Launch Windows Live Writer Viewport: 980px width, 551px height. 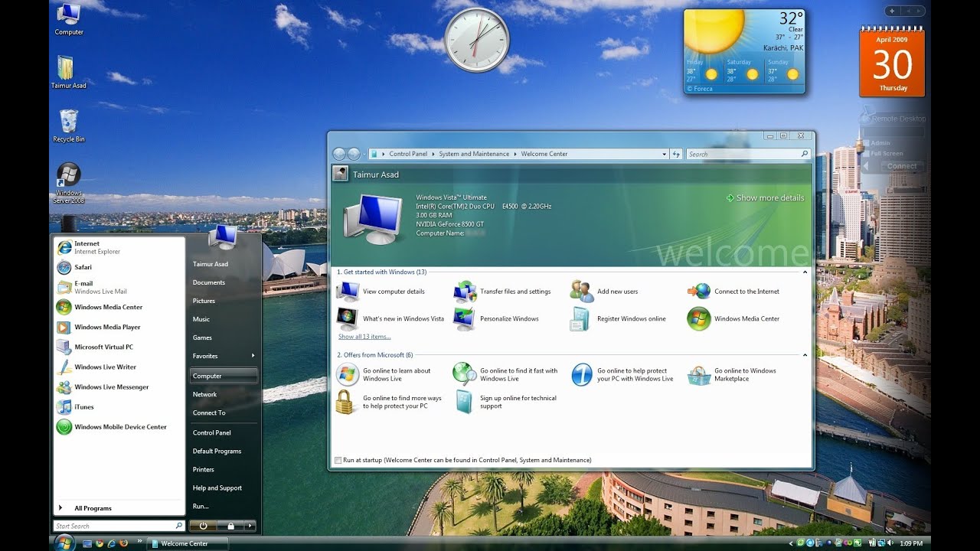(119, 367)
